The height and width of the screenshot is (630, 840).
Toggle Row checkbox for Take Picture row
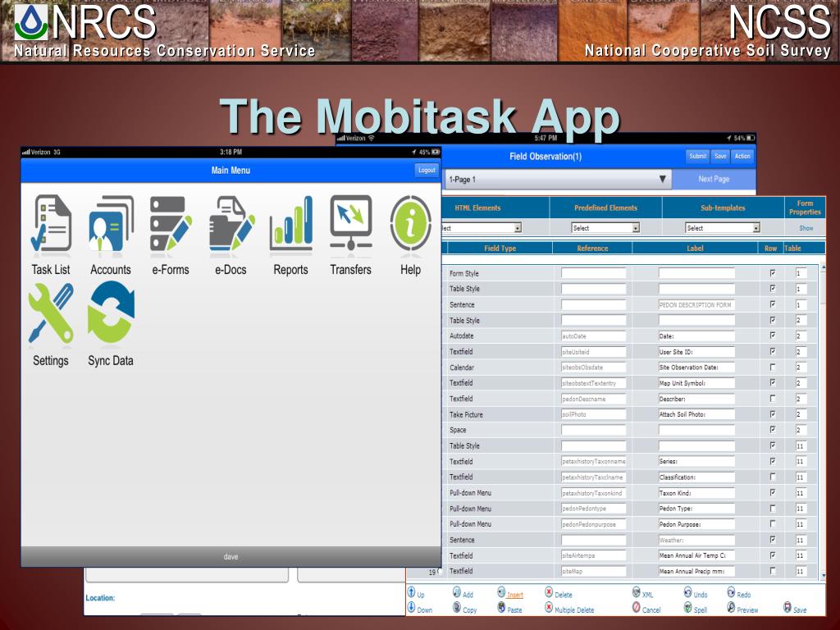(772, 414)
